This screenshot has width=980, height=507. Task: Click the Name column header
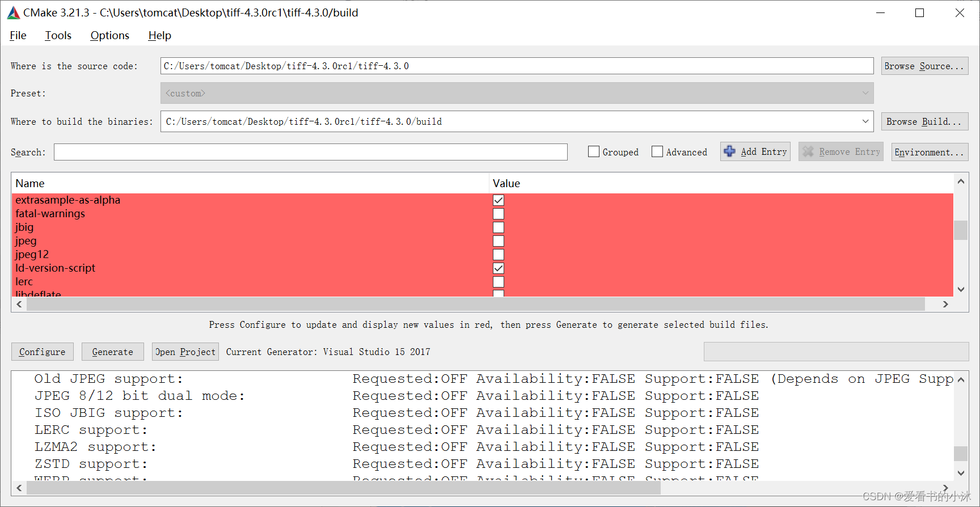pos(250,183)
